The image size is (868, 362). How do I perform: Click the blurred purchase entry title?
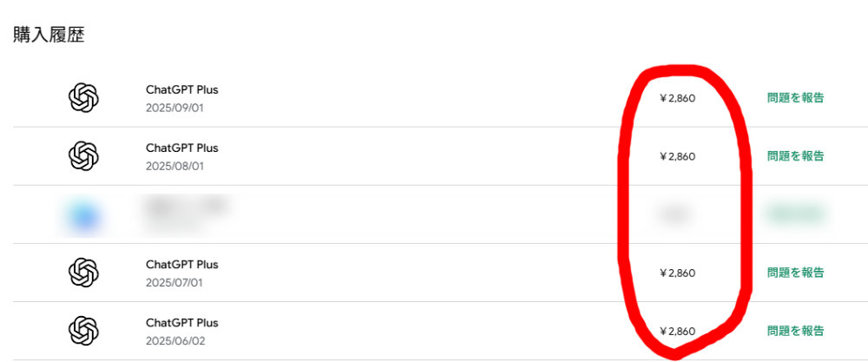click(x=186, y=207)
